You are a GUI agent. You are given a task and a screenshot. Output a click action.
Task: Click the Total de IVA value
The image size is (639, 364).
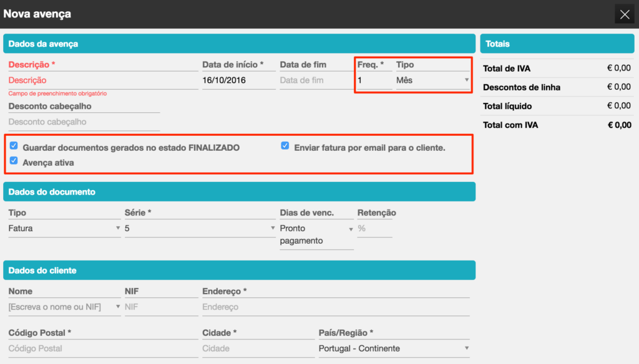[x=618, y=68]
